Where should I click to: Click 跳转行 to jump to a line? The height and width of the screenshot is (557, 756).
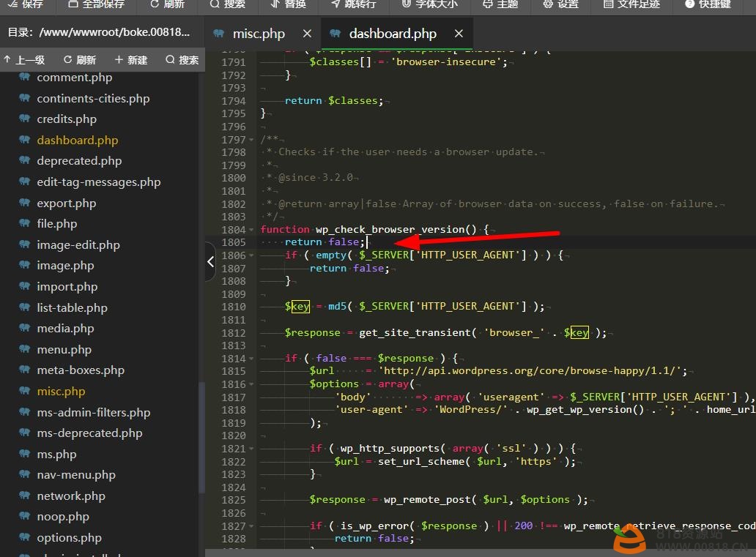[353, 4]
